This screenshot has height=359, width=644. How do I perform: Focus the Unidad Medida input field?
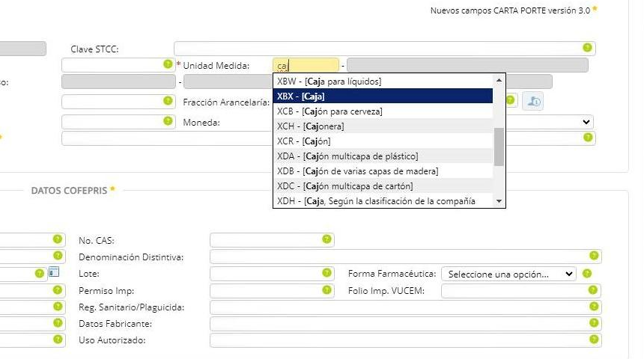coord(306,66)
